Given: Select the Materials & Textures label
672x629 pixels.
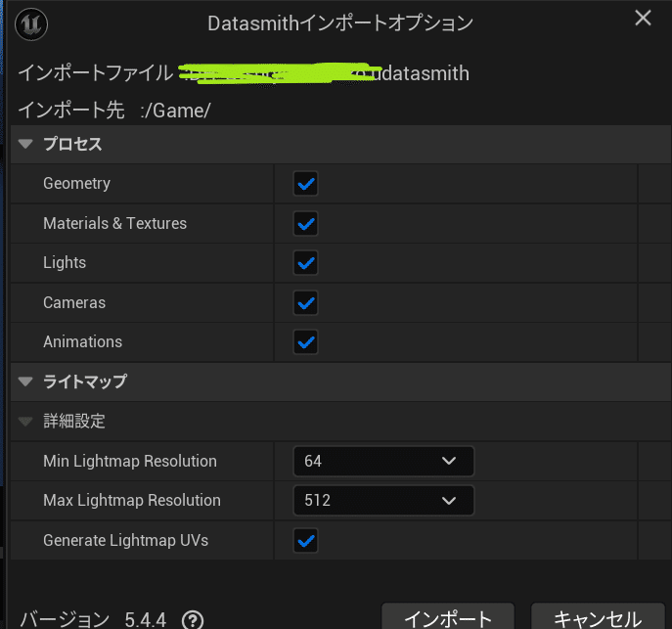Looking at the screenshot, I should pos(114,223).
